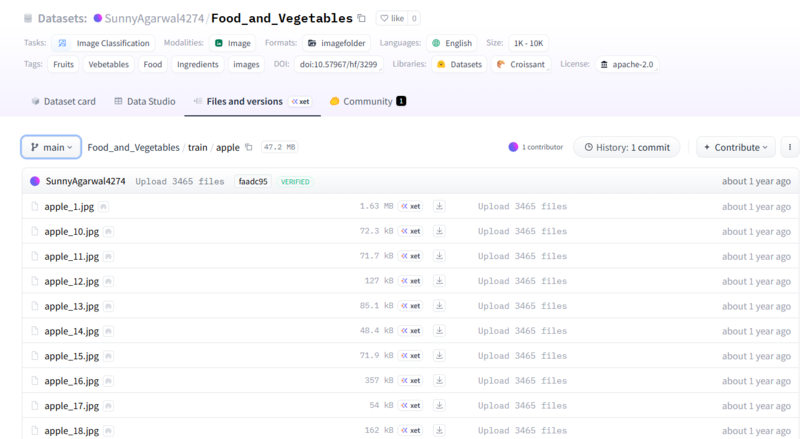
Task: Copy the apple folder path icon
Action: coord(249,147)
